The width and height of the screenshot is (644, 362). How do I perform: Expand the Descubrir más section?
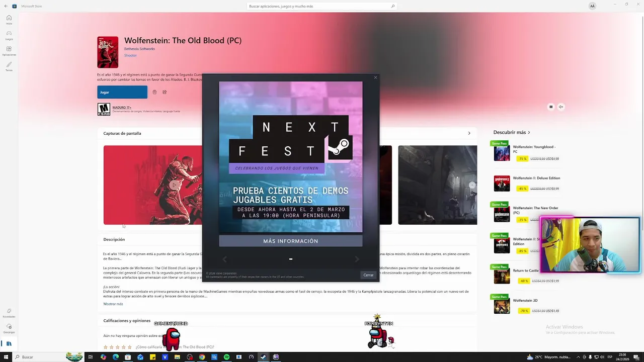(512, 132)
